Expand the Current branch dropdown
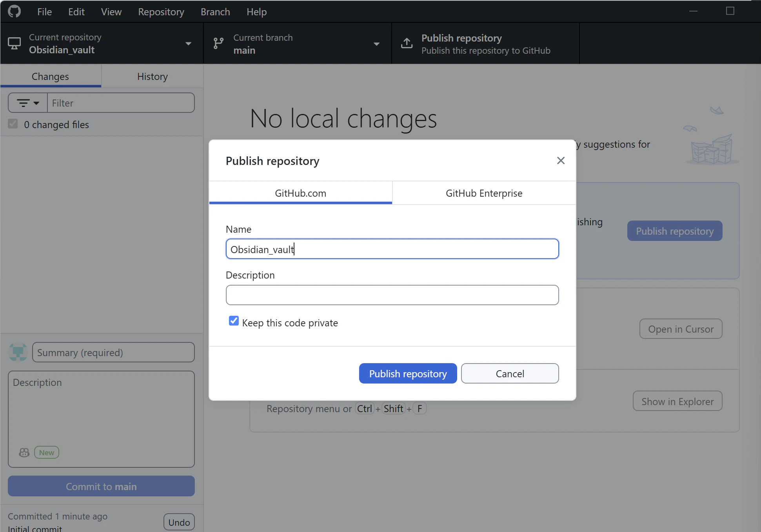The width and height of the screenshot is (761, 532). (x=376, y=43)
